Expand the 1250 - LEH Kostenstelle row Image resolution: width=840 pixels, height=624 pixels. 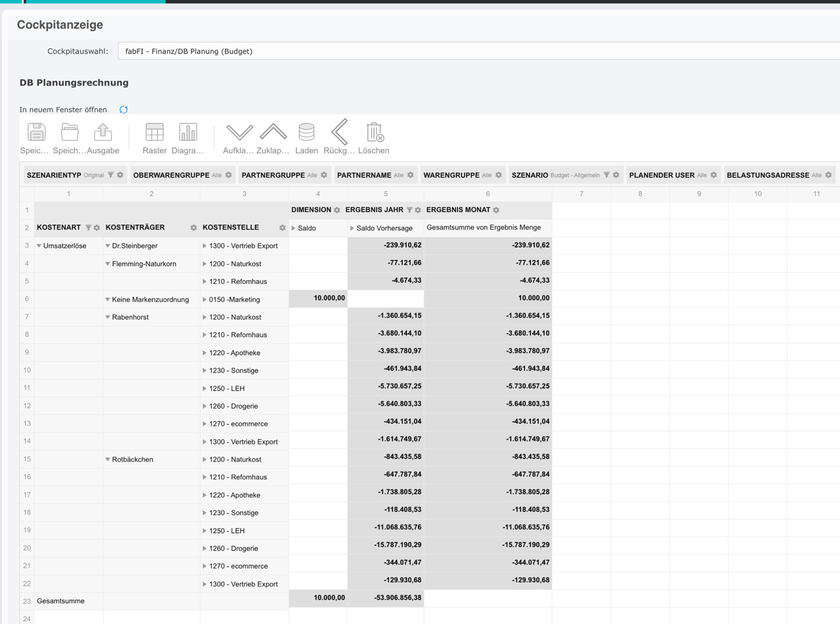205,388
